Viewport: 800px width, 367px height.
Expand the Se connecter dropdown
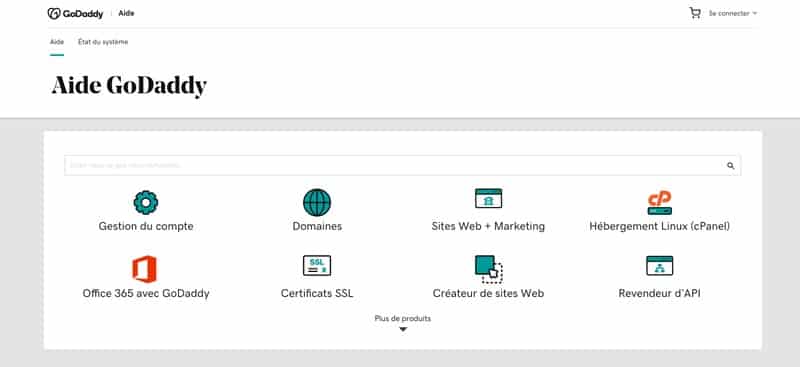tap(733, 14)
